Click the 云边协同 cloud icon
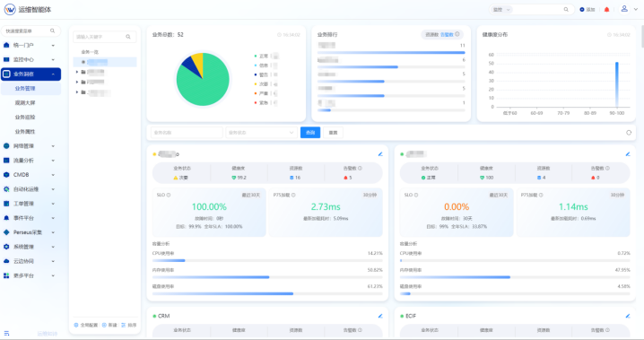This screenshot has height=340, width=644. [x=6, y=261]
